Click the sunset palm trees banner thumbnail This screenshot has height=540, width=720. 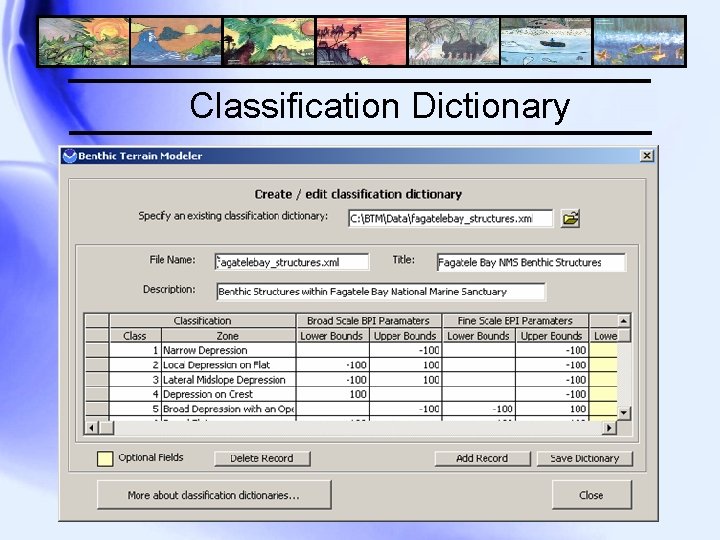(361, 41)
